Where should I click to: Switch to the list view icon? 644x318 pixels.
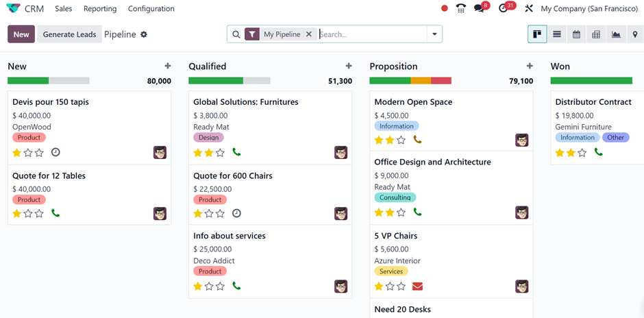click(x=557, y=34)
